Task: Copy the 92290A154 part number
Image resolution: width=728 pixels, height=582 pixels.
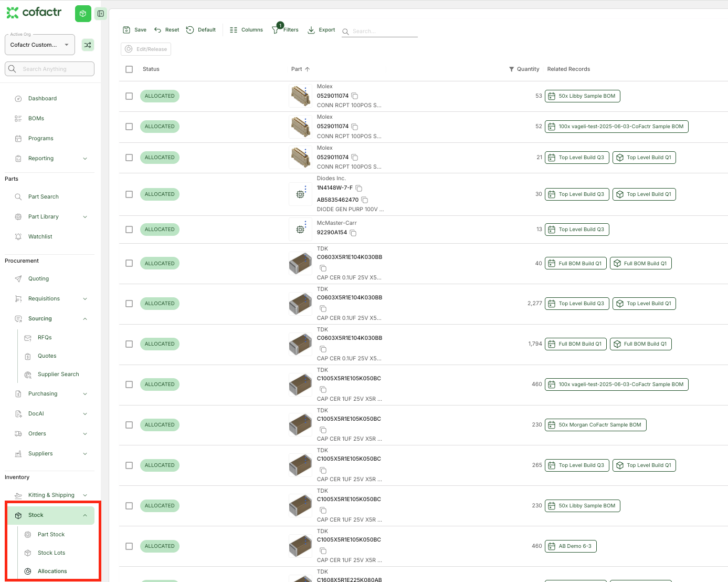Action: pos(353,233)
